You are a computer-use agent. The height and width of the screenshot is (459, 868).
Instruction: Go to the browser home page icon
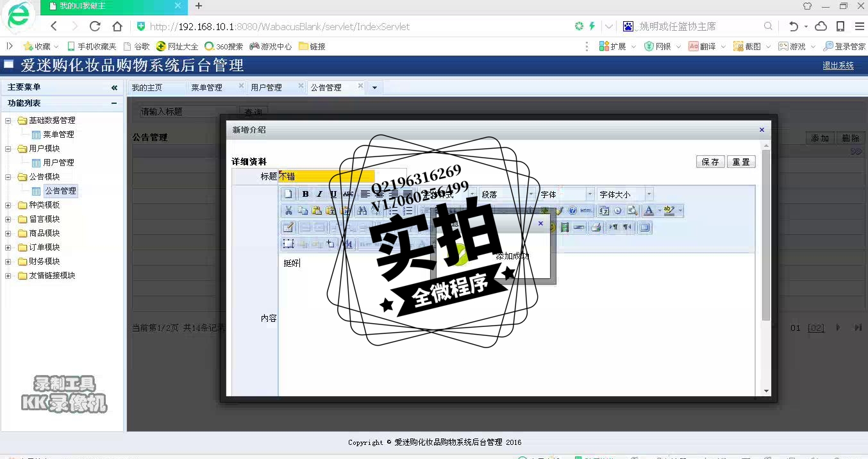pos(117,26)
